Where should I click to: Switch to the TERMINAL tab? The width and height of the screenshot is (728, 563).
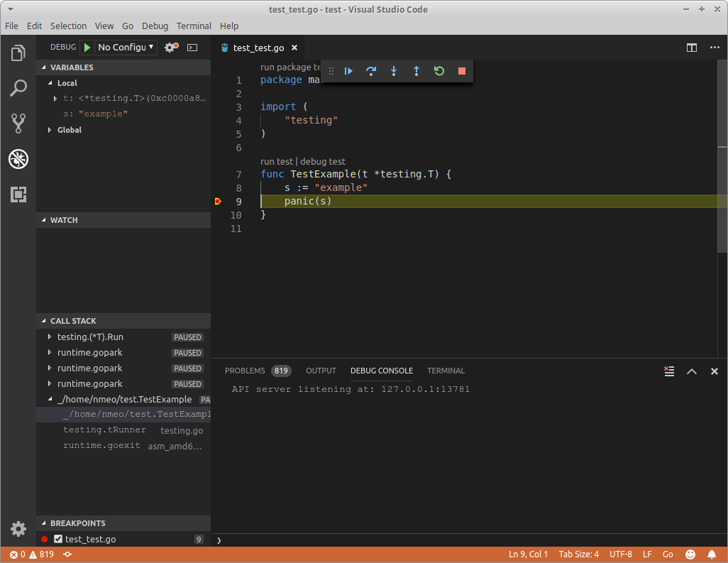[x=446, y=370]
